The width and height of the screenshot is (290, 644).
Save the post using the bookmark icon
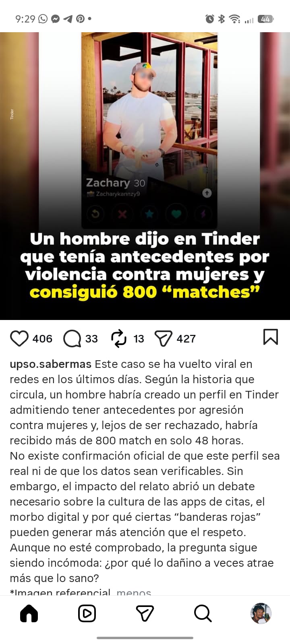[271, 337]
